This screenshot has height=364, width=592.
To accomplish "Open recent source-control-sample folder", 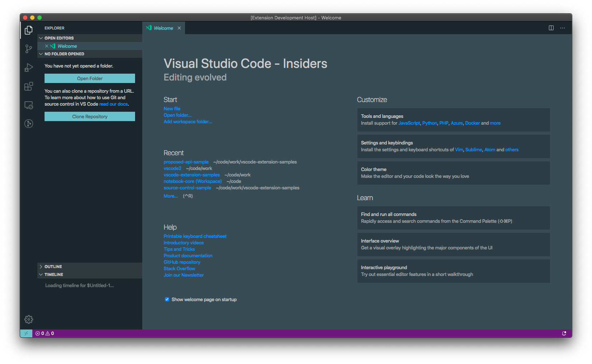I will pos(188,188).
